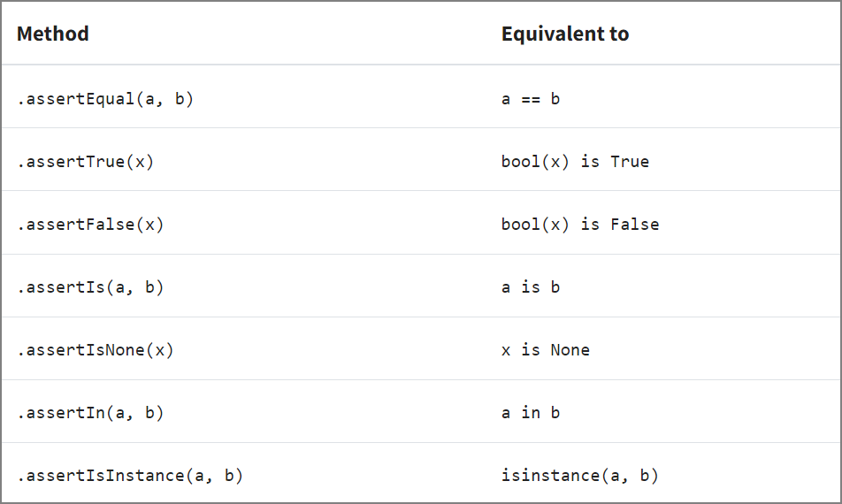Select the .assertEqual(a, b) method cell
The width and height of the screenshot is (842, 504).
[105, 99]
